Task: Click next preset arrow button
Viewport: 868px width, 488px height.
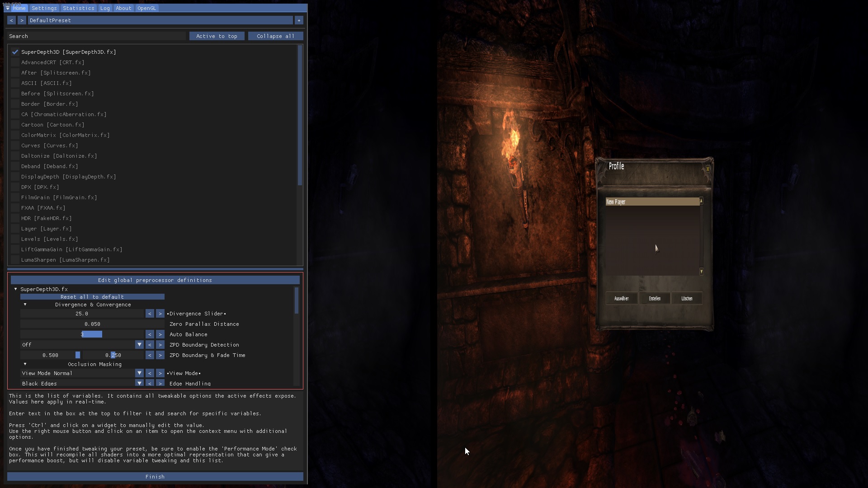Action: 22,20
